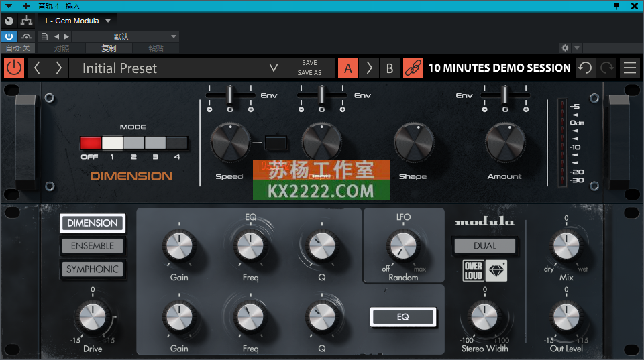Go to previous host preset triangle

[56, 36]
